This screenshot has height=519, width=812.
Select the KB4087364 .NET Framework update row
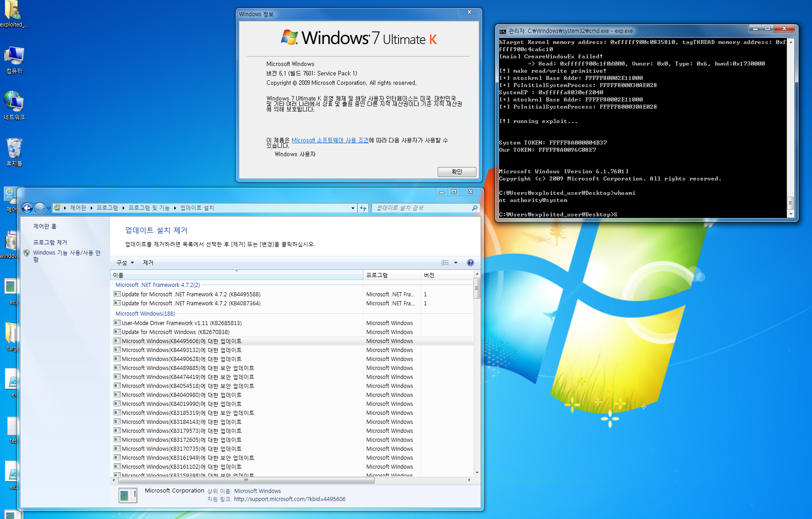pyautogui.click(x=292, y=303)
